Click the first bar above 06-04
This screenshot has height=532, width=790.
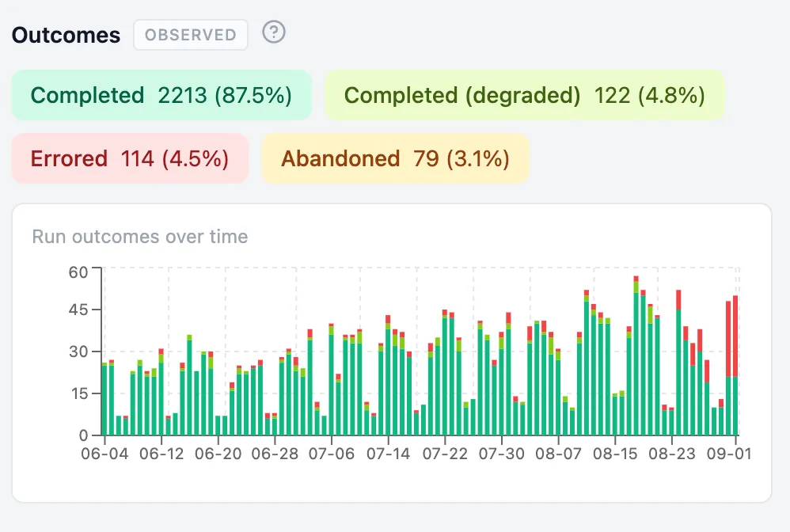(x=104, y=399)
